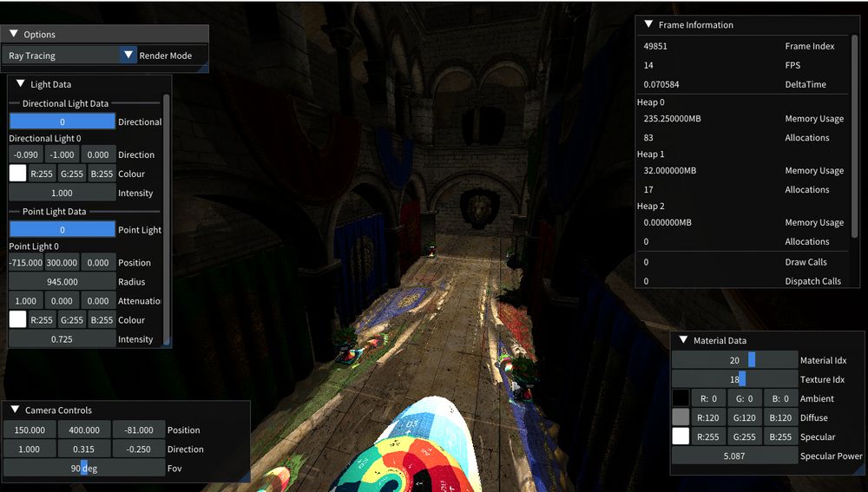Click the Specular G:255 field
Image resolution: width=868 pixels, height=492 pixels.
pos(744,436)
